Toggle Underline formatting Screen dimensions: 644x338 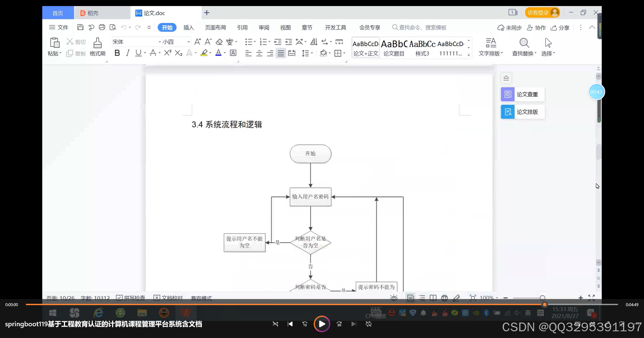tap(138, 53)
